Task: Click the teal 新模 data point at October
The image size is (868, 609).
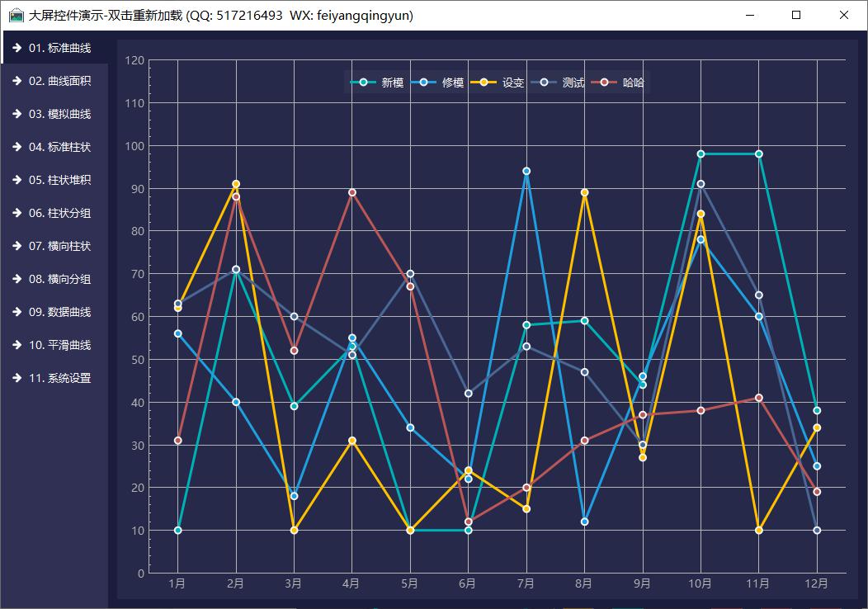Action: coord(701,154)
